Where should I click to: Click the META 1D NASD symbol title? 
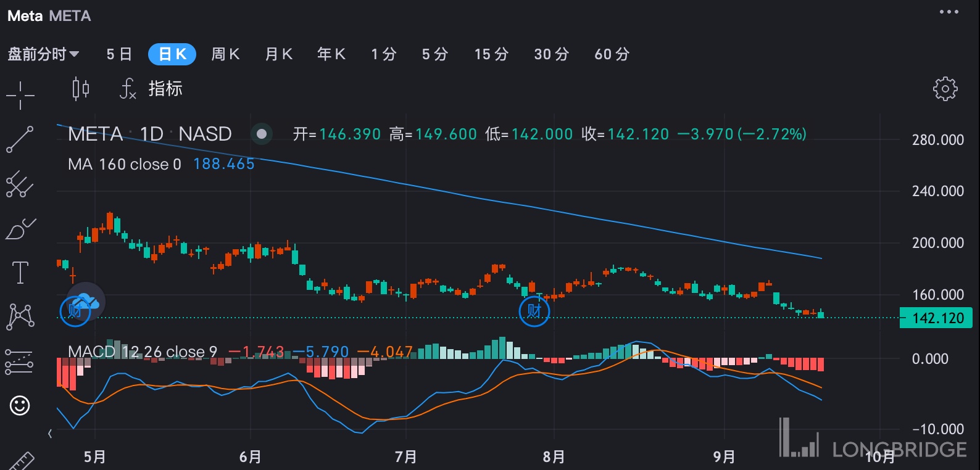point(150,134)
